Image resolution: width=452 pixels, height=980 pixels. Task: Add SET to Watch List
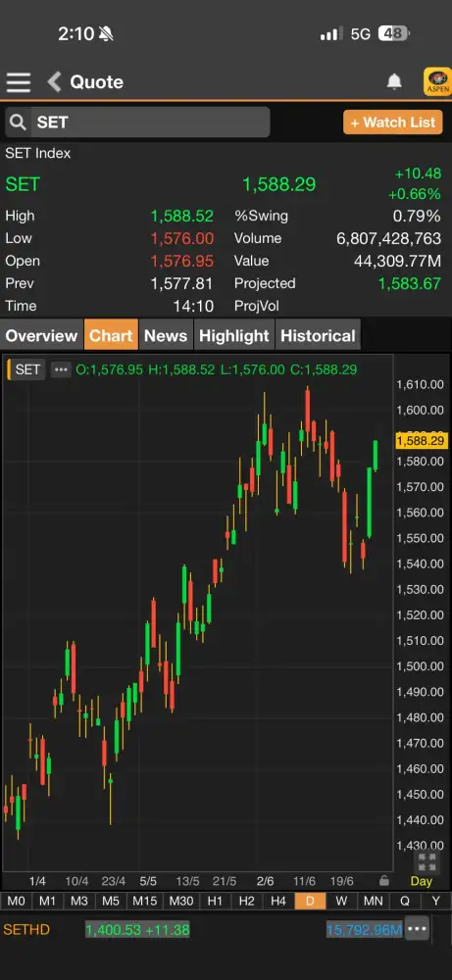(392, 122)
